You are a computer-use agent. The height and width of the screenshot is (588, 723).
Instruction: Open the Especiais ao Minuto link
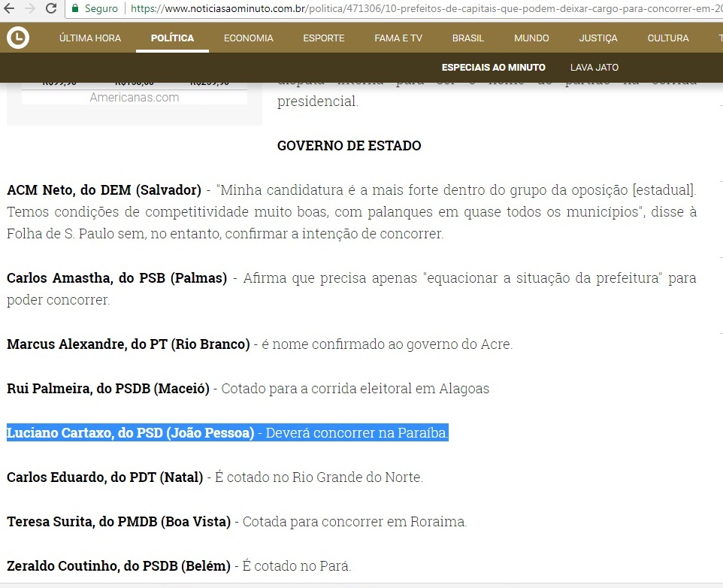[x=494, y=68]
